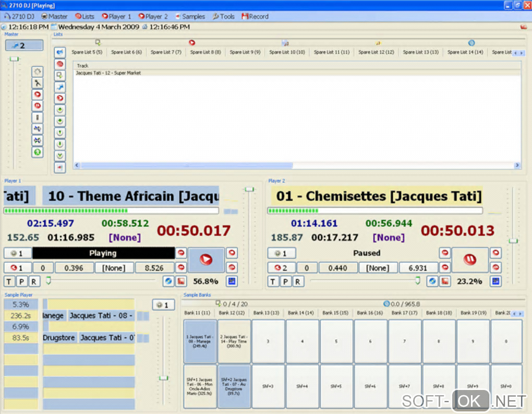Click Player 1 blue grid icon

[232, 281]
